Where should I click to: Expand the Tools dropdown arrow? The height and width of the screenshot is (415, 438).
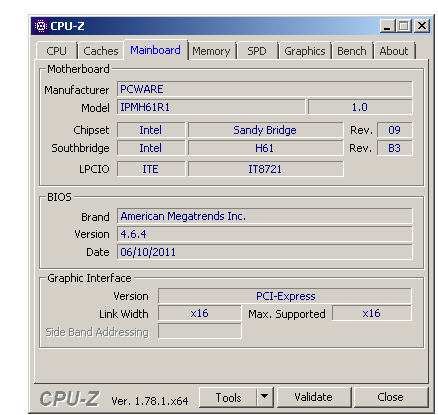(x=265, y=397)
